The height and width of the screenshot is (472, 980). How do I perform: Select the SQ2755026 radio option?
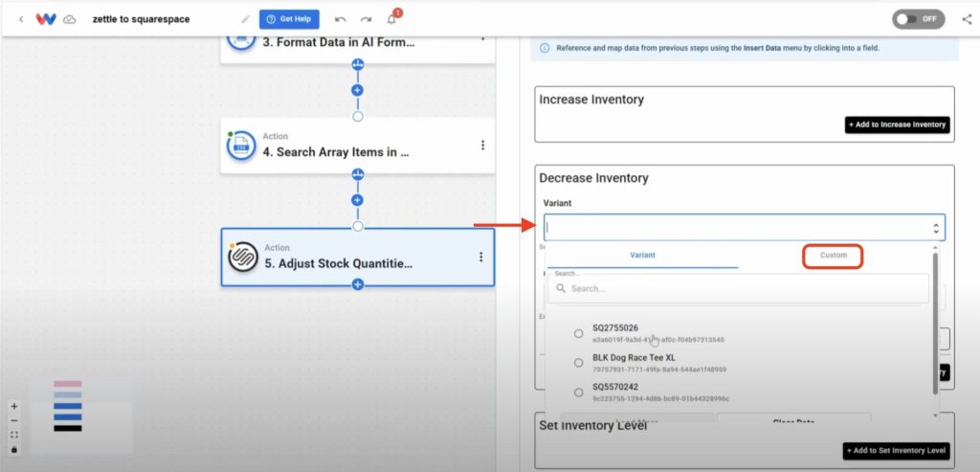click(x=579, y=334)
